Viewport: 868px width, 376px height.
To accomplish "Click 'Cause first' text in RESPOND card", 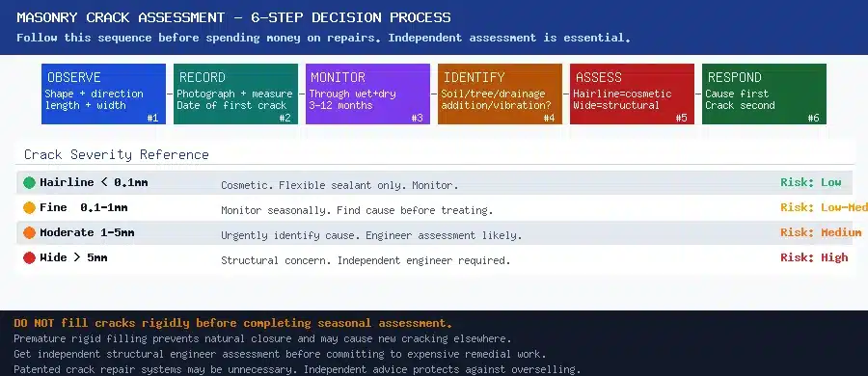I will [x=737, y=94].
